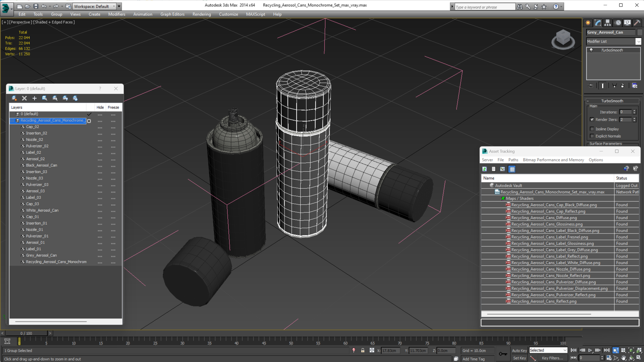Open the Quick Access Toolbar customize dropdown
Screen dimensions: 644x362
[119, 6]
